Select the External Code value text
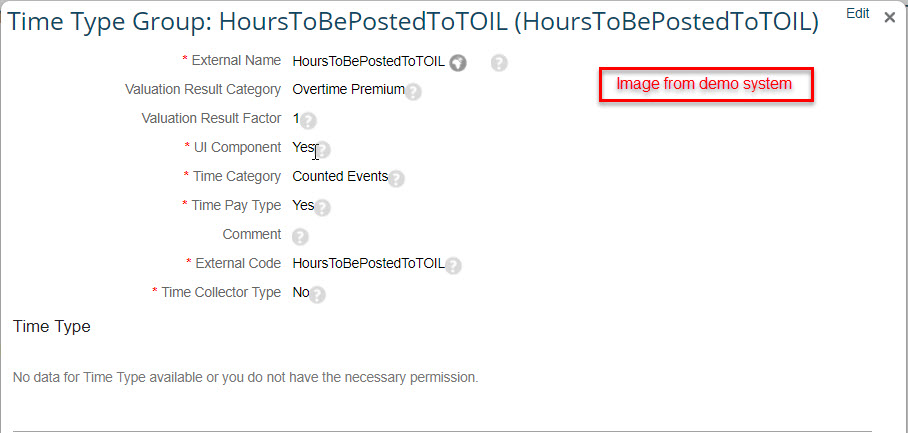The width and height of the screenshot is (908, 433). click(369, 263)
